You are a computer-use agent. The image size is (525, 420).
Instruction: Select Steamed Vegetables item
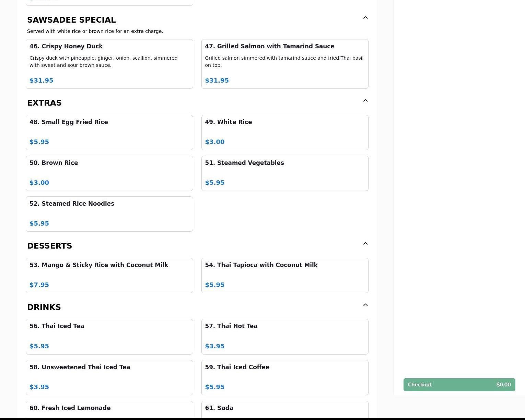point(284,173)
